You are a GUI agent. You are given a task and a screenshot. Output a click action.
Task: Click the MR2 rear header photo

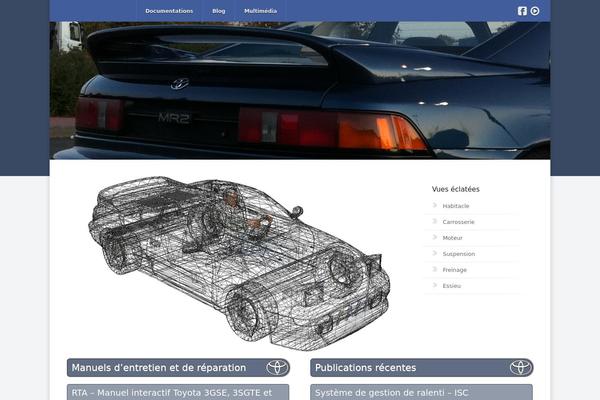pos(300,90)
